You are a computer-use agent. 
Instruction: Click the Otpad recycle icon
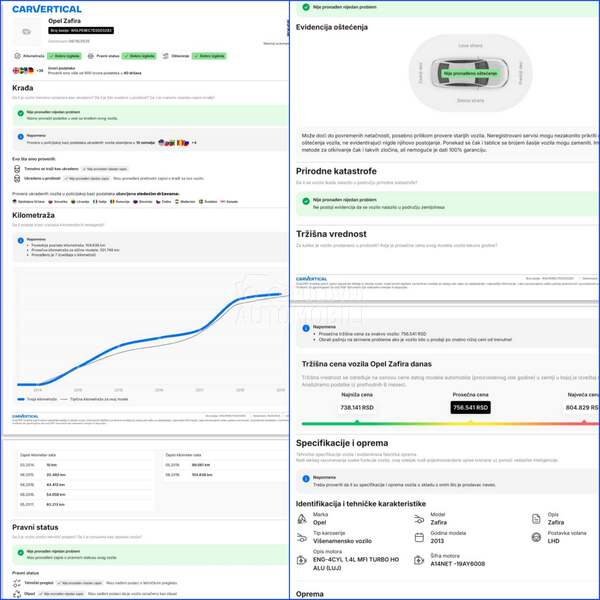[x=17, y=594]
